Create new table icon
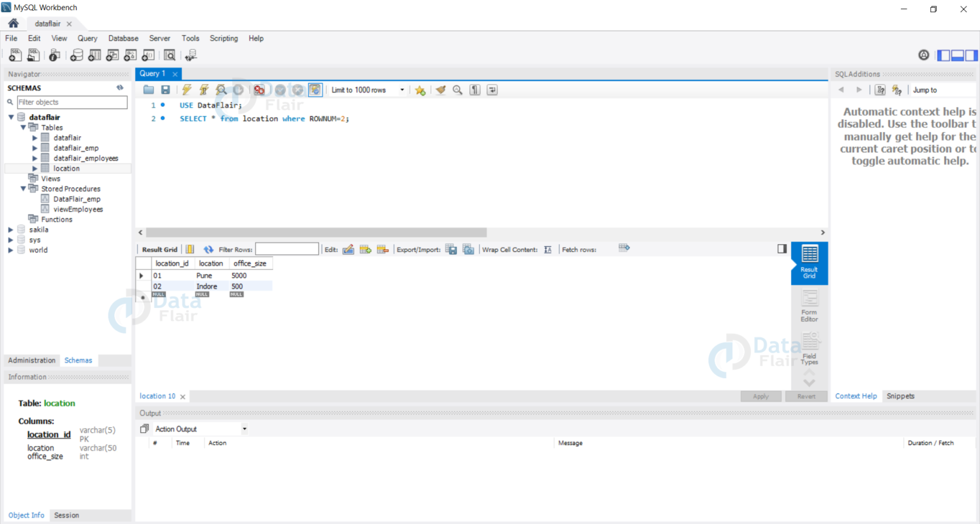The width and height of the screenshot is (980, 524). coord(94,55)
